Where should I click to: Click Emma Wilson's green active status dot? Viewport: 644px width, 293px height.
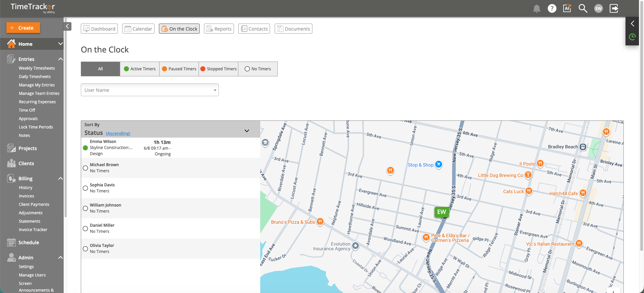pos(86,148)
